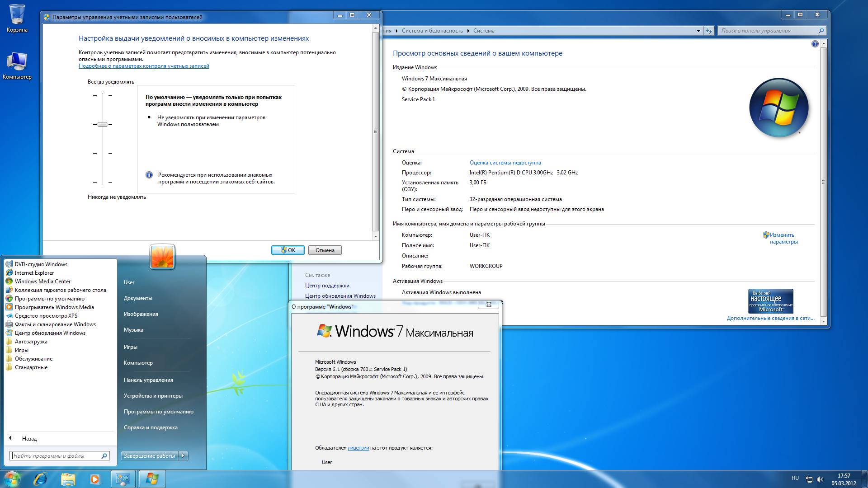Image resolution: width=868 pixels, height=488 pixels.
Task: Click Завершение работы button
Action: [x=149, y=456]
